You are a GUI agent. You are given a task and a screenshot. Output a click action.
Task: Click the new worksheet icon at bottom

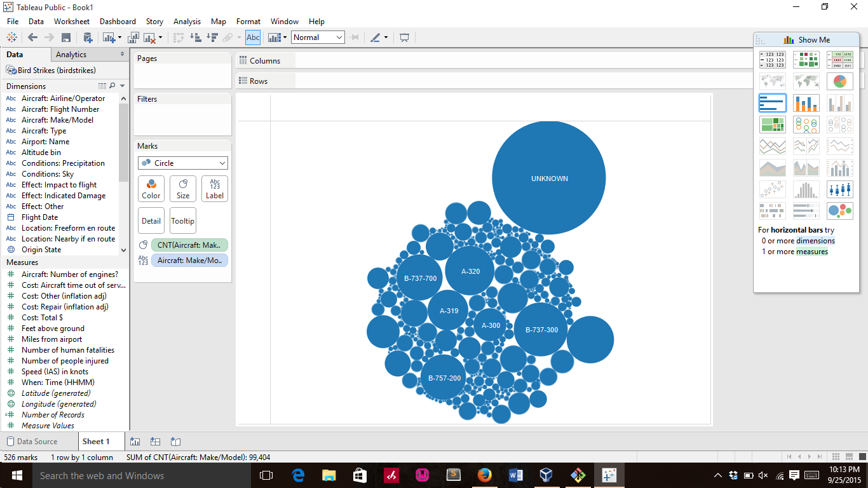[x=135, y=442]
